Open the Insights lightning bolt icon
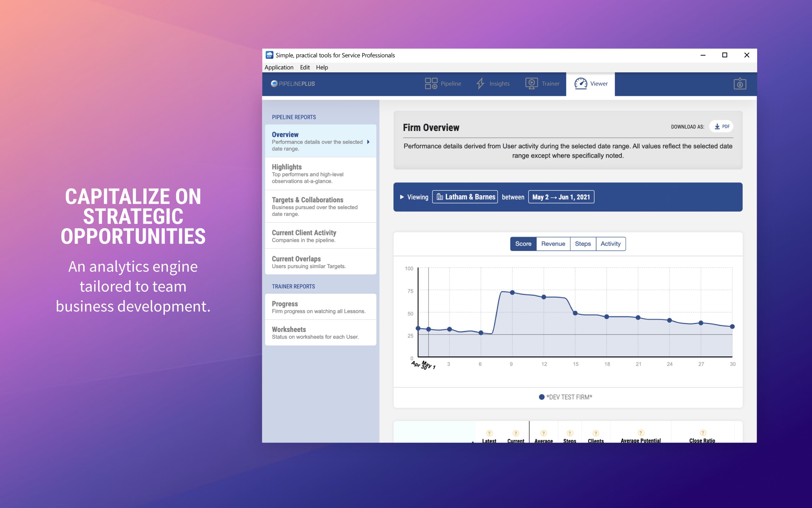Screen dimensions: 812x508 (x=480, y=84)
